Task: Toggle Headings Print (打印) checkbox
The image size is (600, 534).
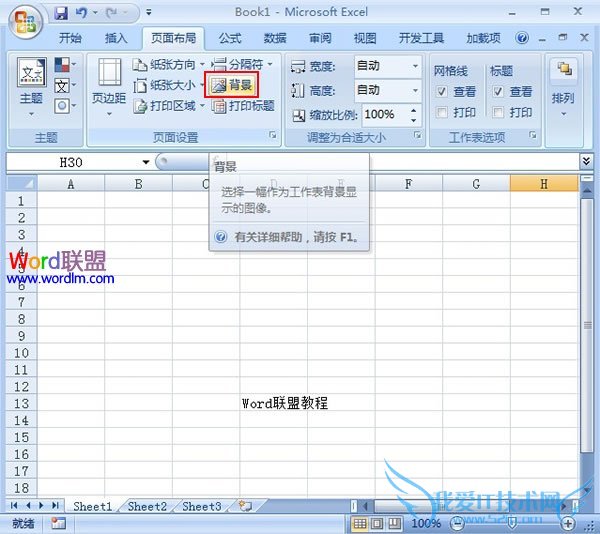Action: 497,112
